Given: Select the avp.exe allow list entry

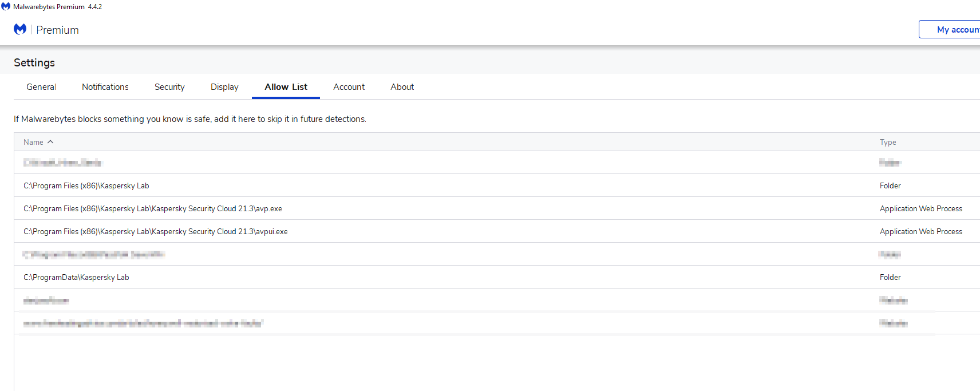Looking at the screenshot, I should (497, 208).
